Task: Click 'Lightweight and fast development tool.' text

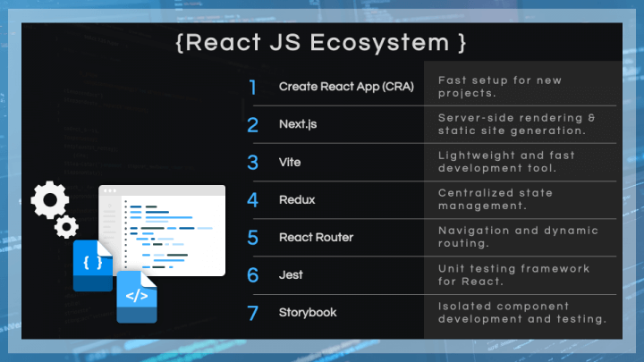Action: (x=506, y=162)
